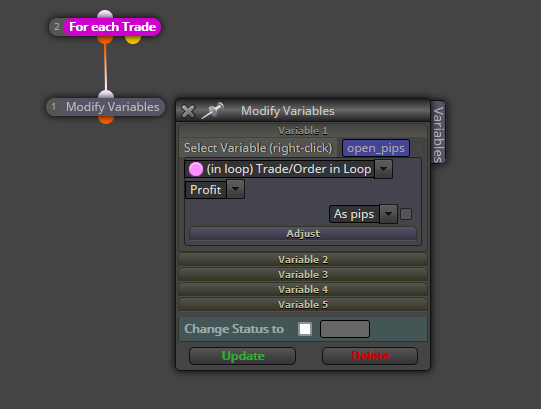The image size is (541, 409).
Task: Click the Change Status gray value field
Action: tap(345, 329)
